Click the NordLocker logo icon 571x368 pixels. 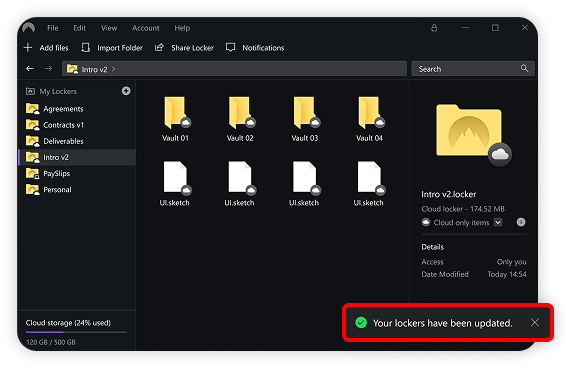(29, 28)
